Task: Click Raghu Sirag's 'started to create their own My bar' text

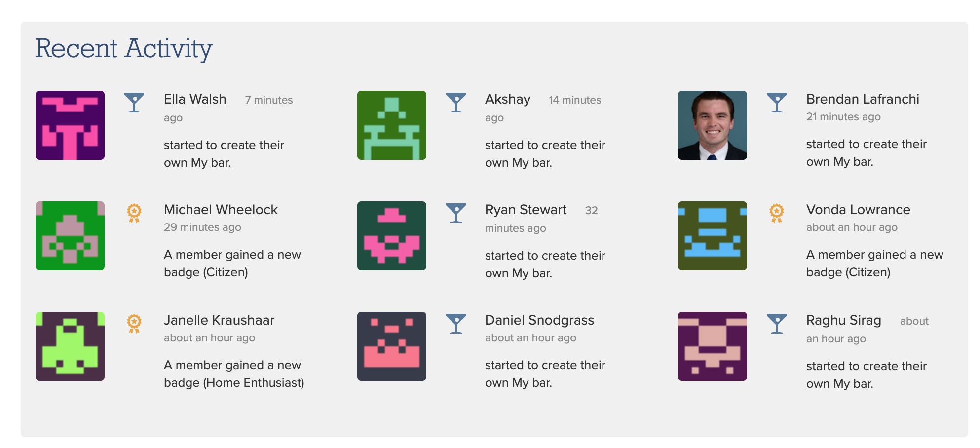Action: click(x=867, y=375)
